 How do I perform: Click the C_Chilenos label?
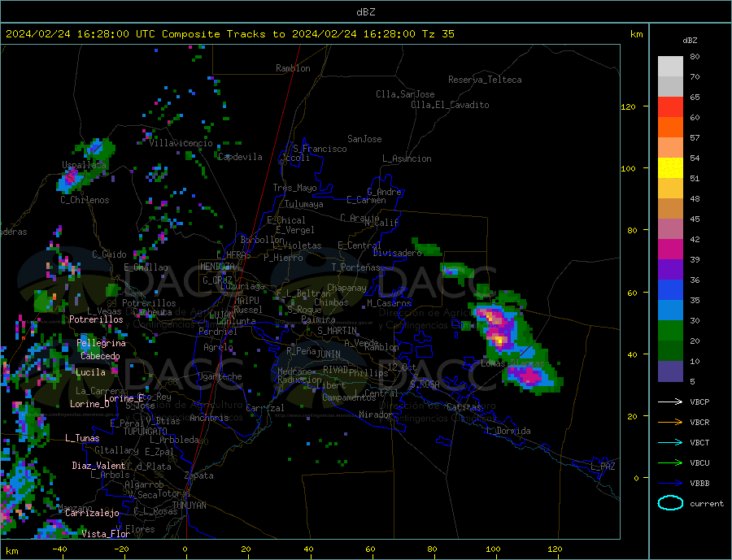tap(85, 200)
